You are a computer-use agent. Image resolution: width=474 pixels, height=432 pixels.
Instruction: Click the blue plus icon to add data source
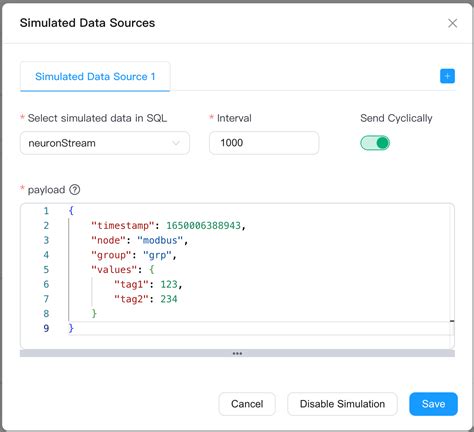447,76
